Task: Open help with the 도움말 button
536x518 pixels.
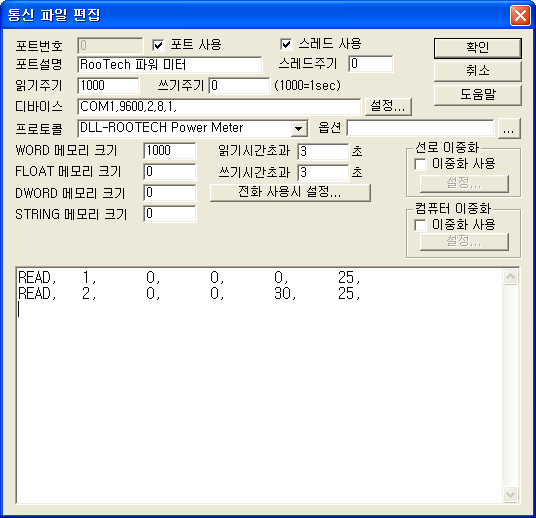Action: pos(478,95)
